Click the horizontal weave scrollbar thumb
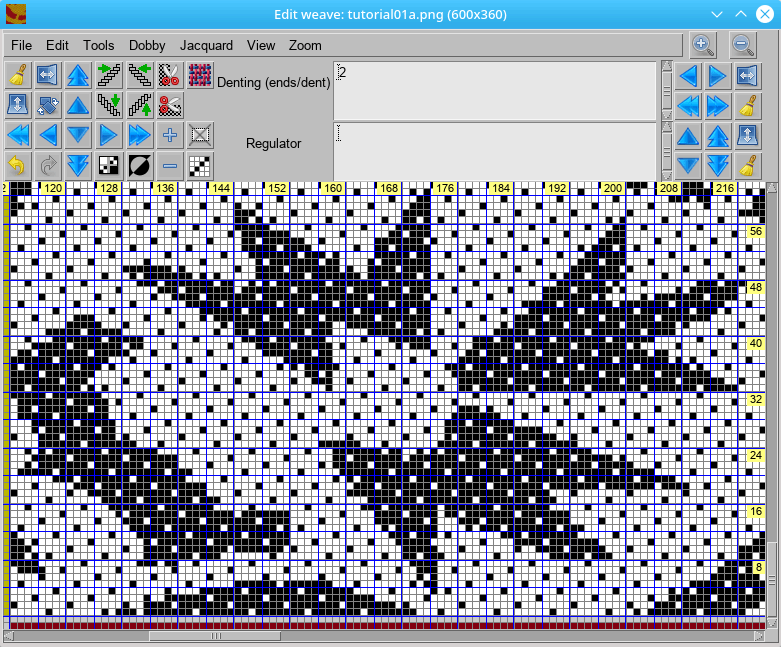 pyautogui.click(x=215, y=636)
